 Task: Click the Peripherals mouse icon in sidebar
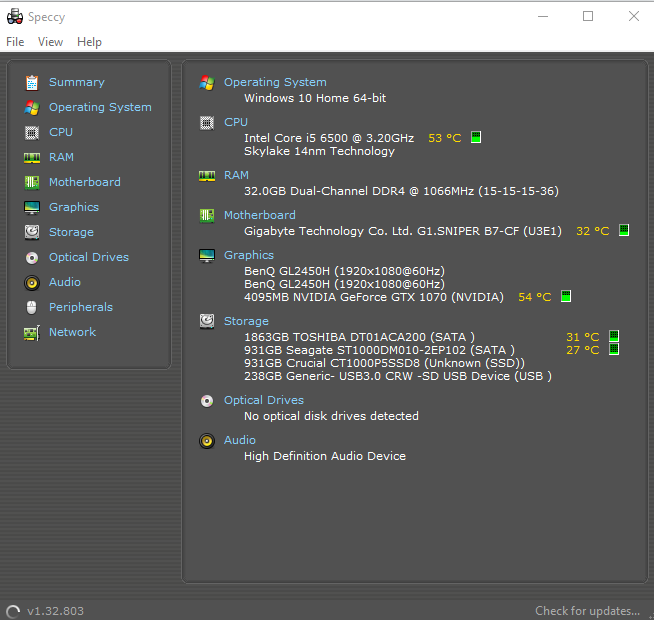32,307
